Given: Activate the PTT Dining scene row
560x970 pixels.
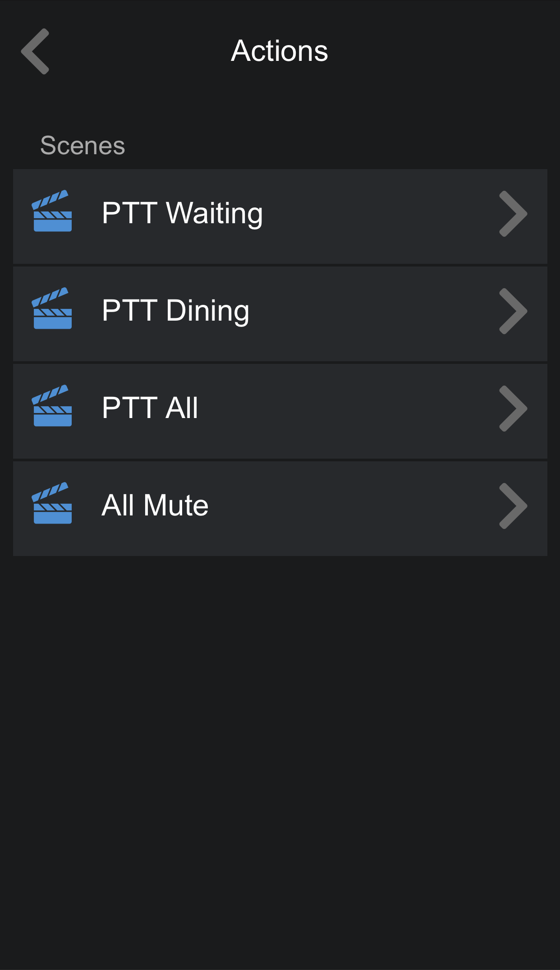Looking at the screenshot, I should 361,314.
